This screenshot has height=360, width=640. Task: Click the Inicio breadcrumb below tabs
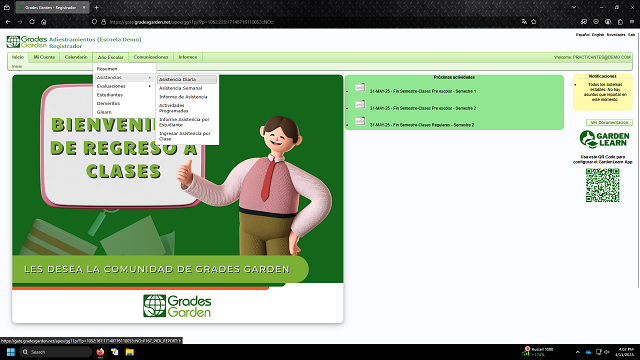pyautogui.click(x=17, y=66)
